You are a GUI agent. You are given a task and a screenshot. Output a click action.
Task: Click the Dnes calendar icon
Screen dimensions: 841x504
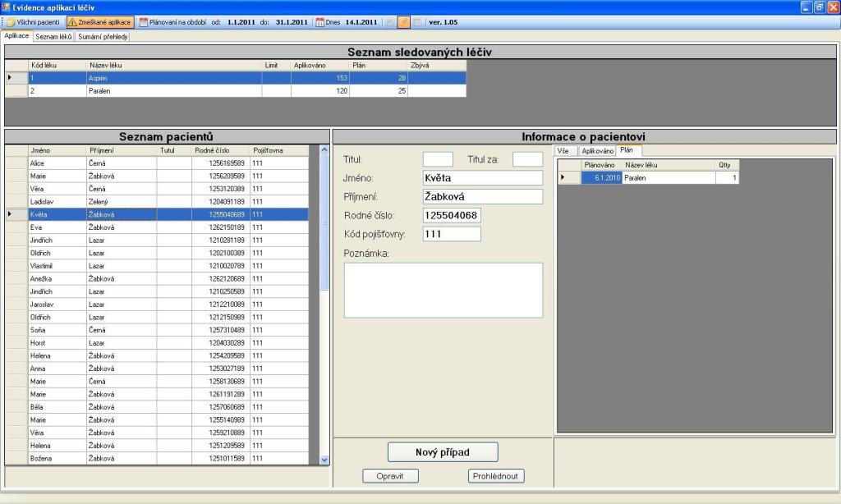pos(319,22)
